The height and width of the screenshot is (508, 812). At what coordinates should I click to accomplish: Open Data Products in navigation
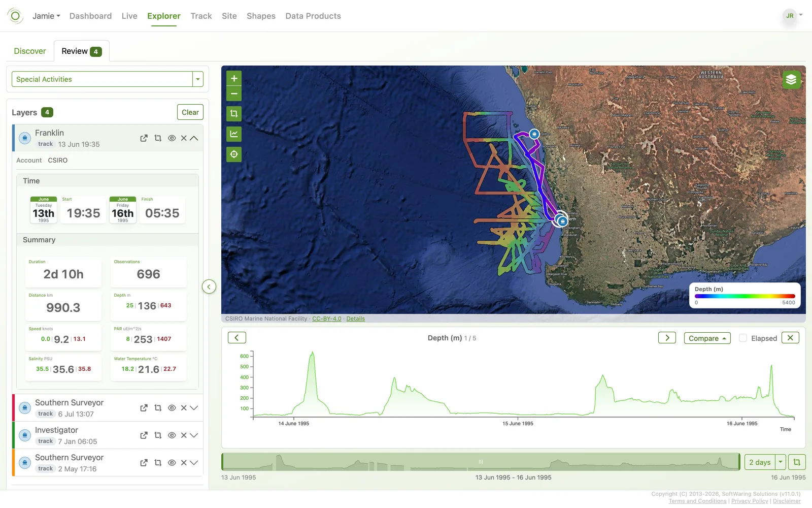point(313,16)
